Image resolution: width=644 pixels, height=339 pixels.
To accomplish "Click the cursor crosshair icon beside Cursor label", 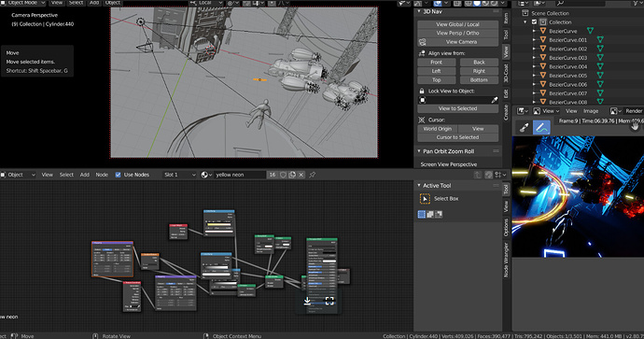I will (x=422, y=120).
